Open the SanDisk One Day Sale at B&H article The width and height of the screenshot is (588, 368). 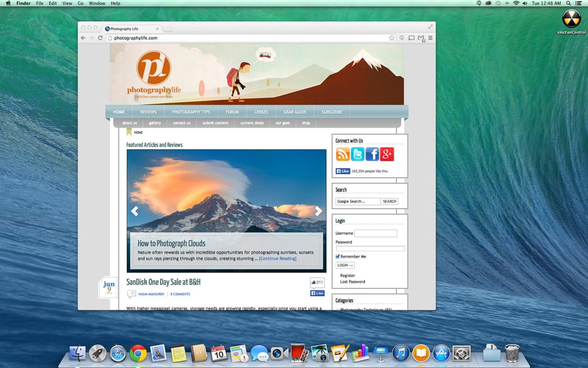pos(163,282)
